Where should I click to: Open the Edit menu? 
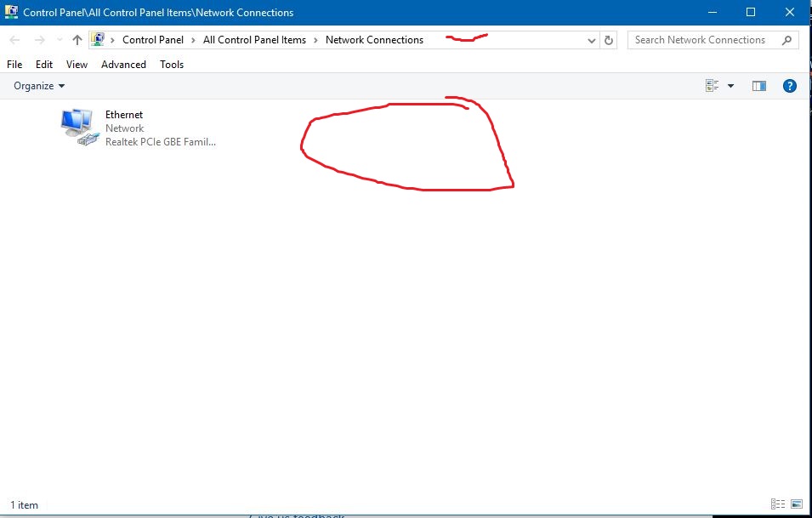(44, 65)
